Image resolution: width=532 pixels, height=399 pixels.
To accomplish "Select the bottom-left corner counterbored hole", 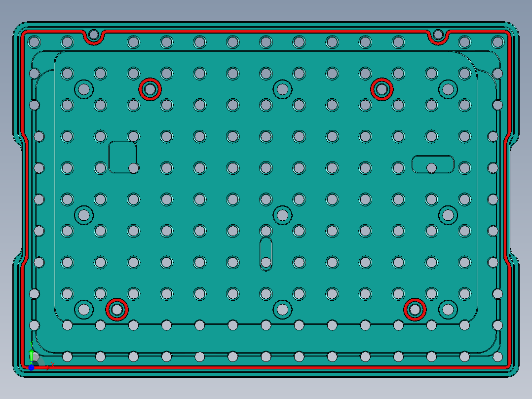I will [84, 309].
